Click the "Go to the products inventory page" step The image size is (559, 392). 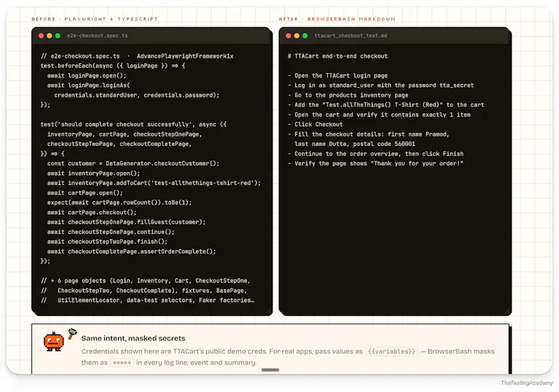[348, 95]
